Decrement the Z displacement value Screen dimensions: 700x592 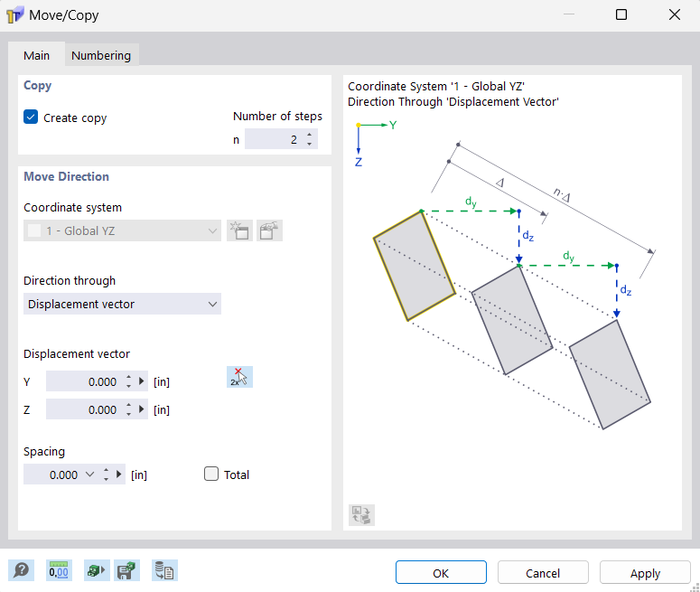coord(128,414)
